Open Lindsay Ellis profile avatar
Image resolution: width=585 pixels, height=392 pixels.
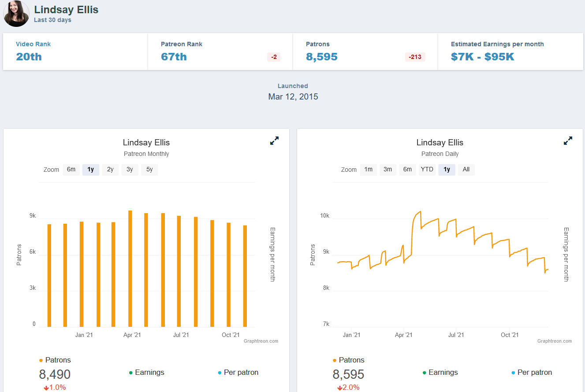[16, 14]
